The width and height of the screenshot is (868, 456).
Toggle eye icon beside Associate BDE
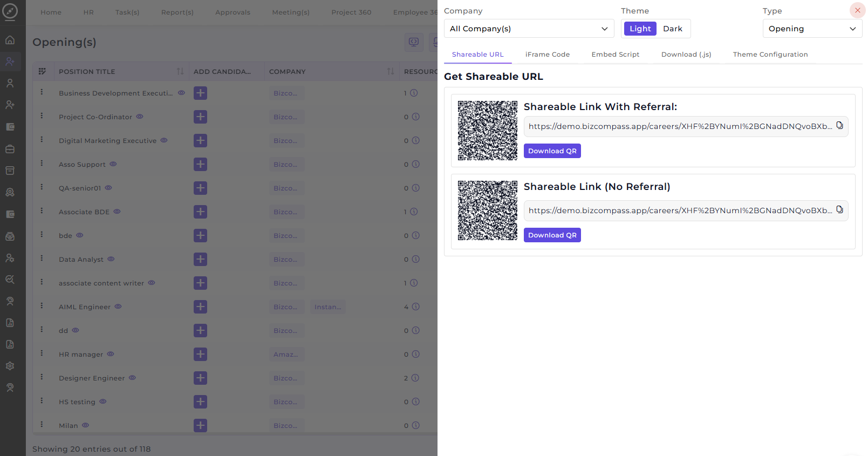point(117,212)
